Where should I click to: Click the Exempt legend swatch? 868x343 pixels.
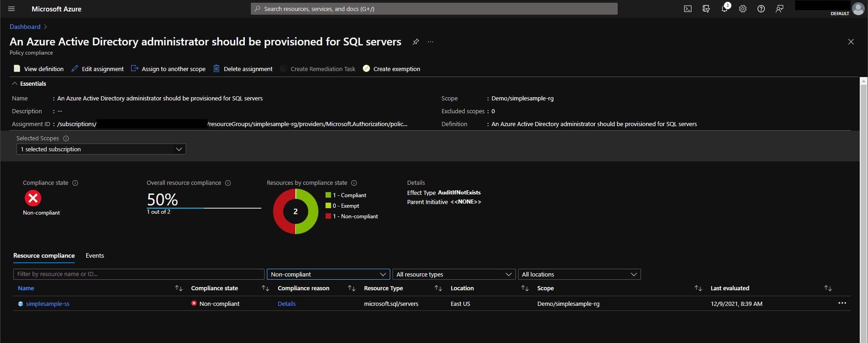tap(328, 205)
